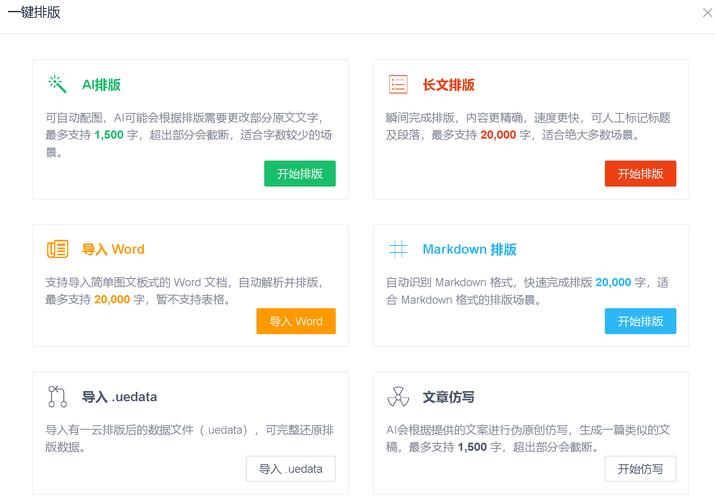
Task: Select the red 长文排版 card heading
Action: 448,85
